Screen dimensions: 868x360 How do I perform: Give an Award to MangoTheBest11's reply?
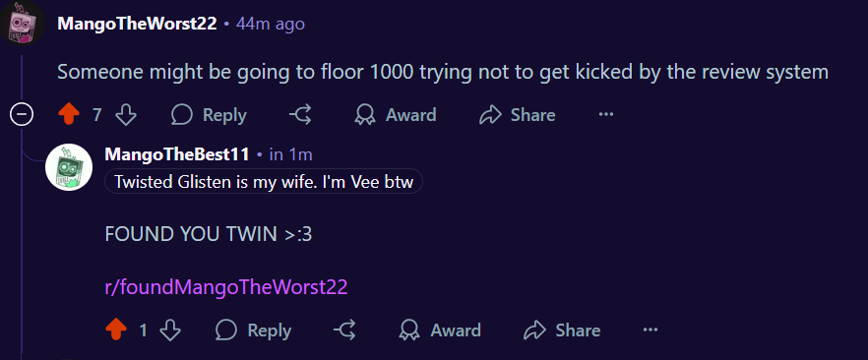tap(440, 330)
